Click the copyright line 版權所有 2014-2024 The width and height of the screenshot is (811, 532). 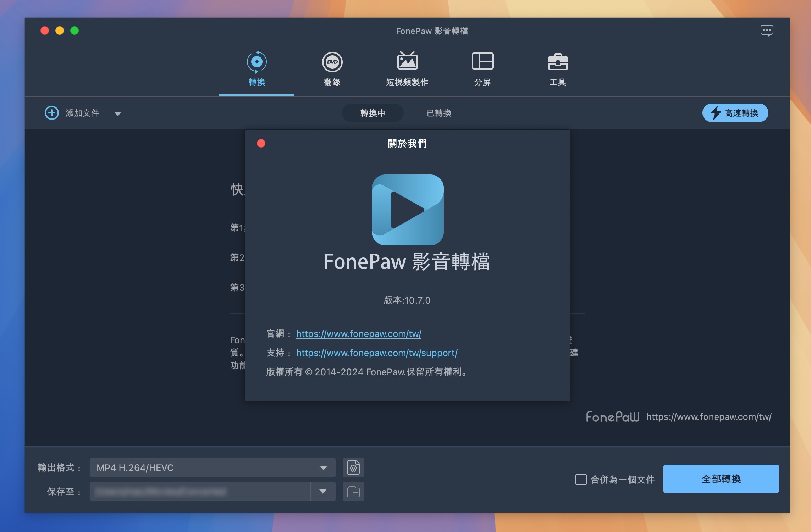(x=366, y=372)
